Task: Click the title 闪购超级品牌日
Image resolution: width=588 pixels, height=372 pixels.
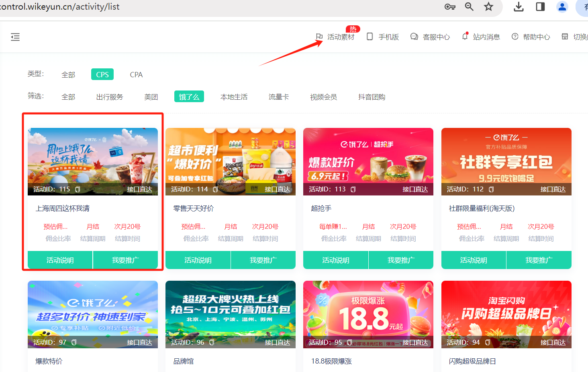Action: [x=472, y=361]
